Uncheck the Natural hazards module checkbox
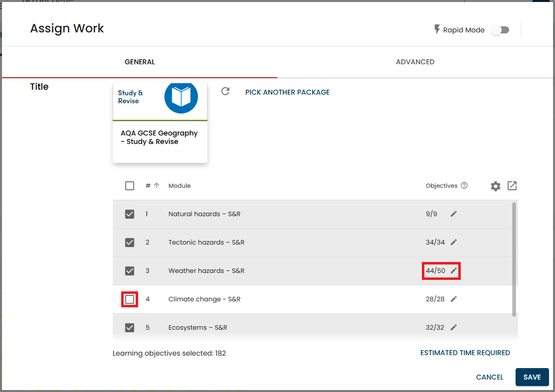 coord(130,214)
